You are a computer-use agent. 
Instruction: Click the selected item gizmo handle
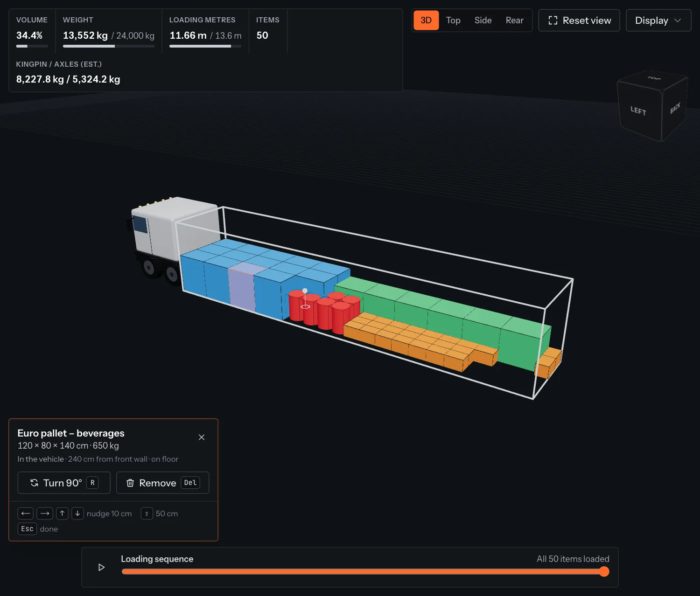coord(305,291)
